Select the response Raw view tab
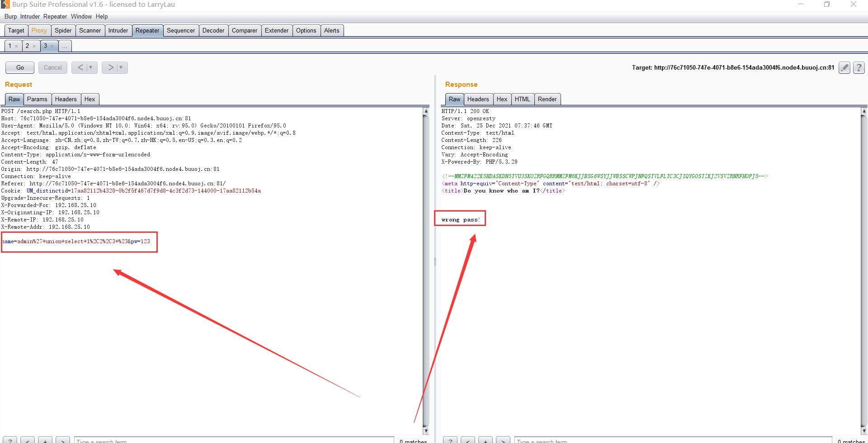This screenshot has width=868, height=443. point(455,99)
